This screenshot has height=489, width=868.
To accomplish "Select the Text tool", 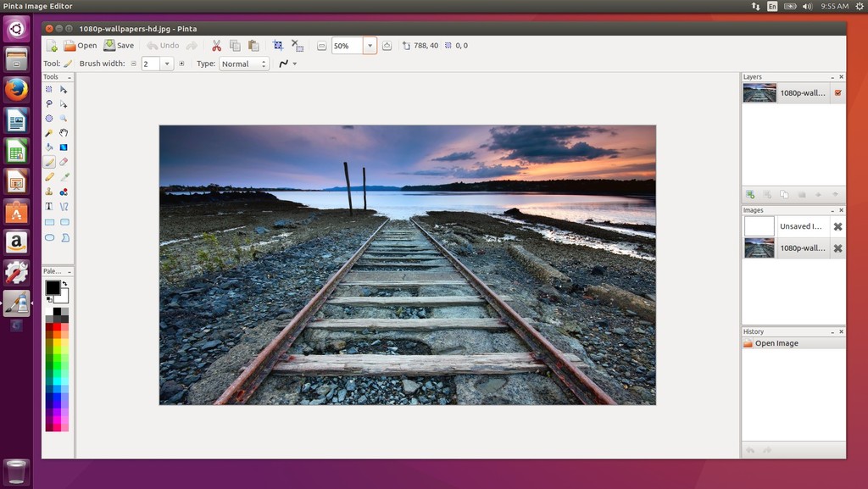I will point(49,206).
